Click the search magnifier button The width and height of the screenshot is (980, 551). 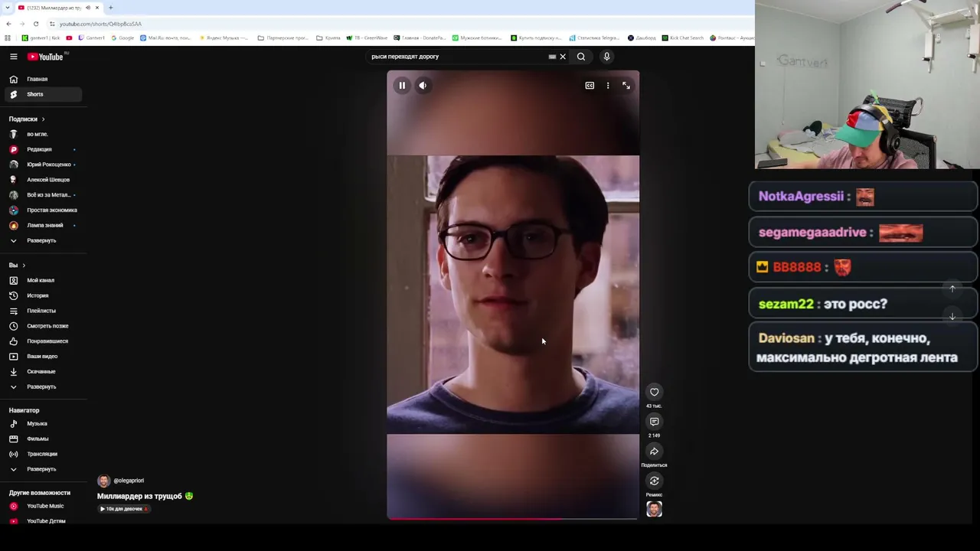[581, 57]
